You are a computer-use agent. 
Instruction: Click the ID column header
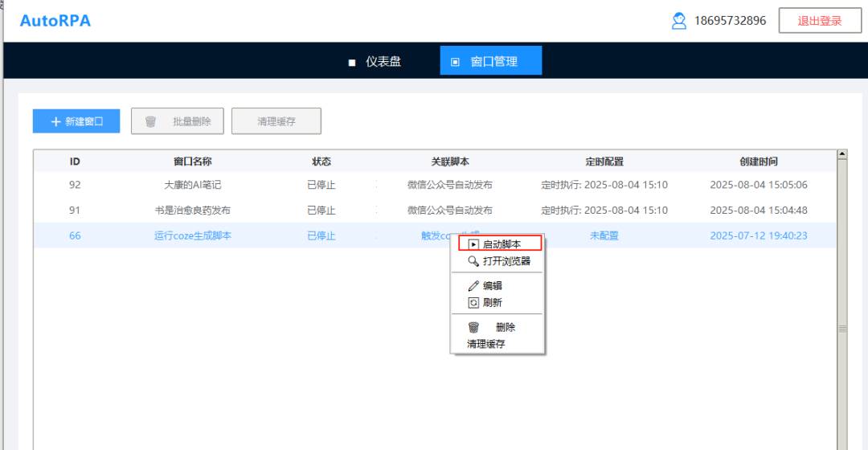pyautogui.click(x=75, y=162)
